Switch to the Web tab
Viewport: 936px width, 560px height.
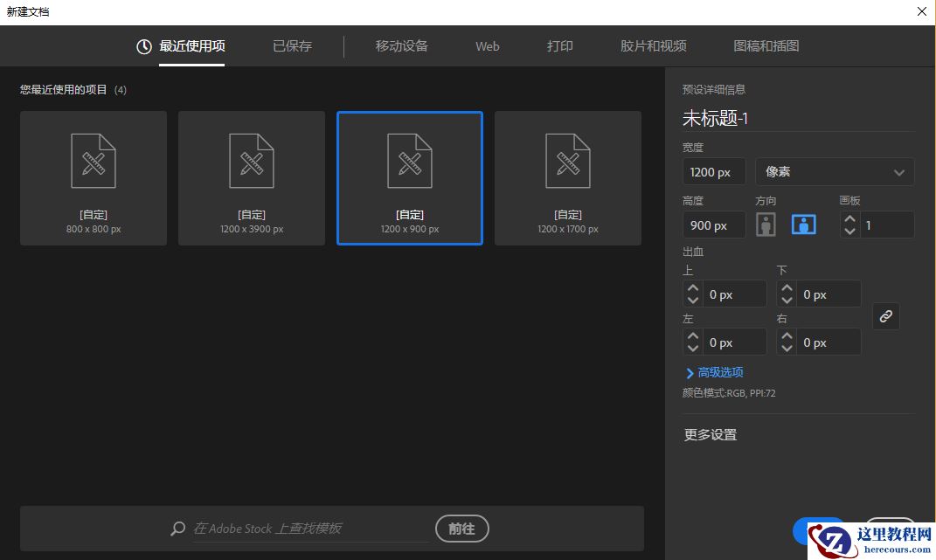coord(487,46)
